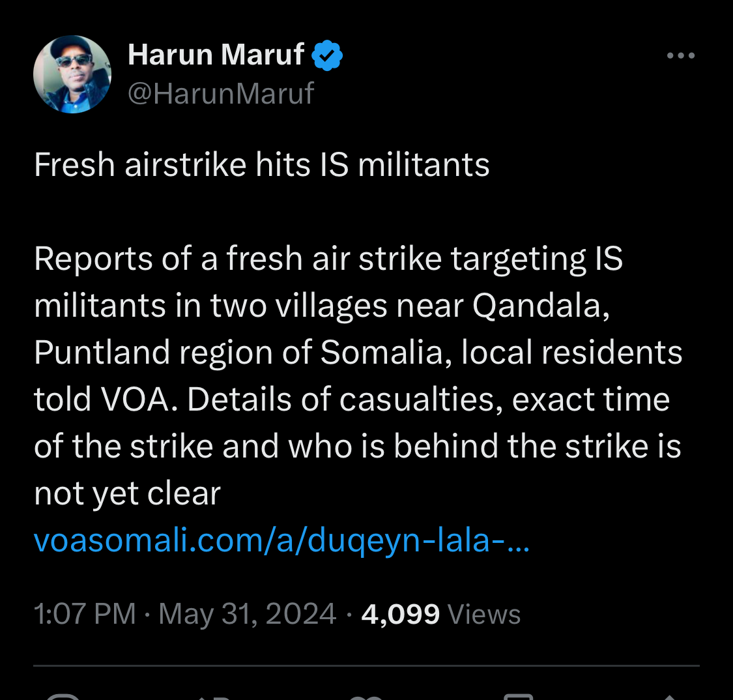Click the Views label
The height and width of the screenshot is (700, 733).
484,614
